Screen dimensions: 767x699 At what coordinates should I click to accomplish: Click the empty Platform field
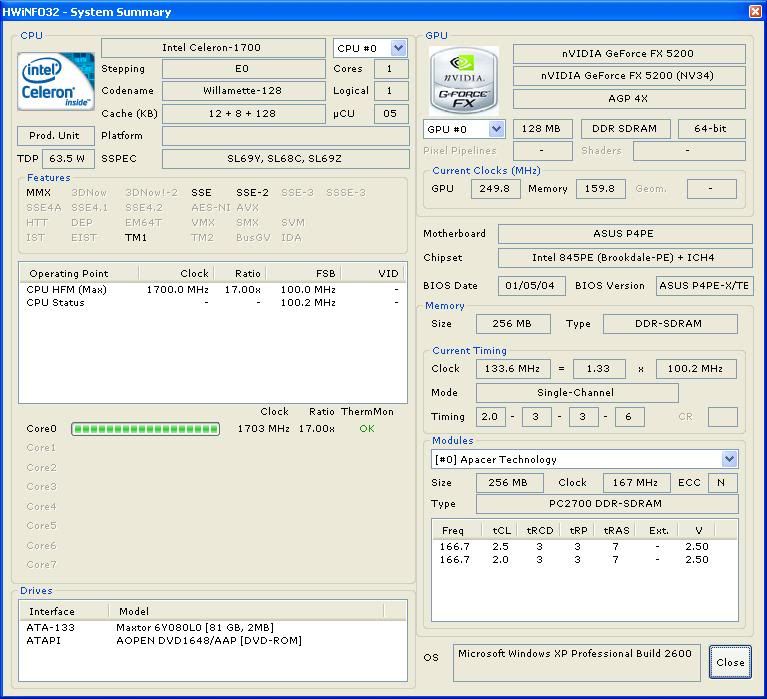(286, 136)
